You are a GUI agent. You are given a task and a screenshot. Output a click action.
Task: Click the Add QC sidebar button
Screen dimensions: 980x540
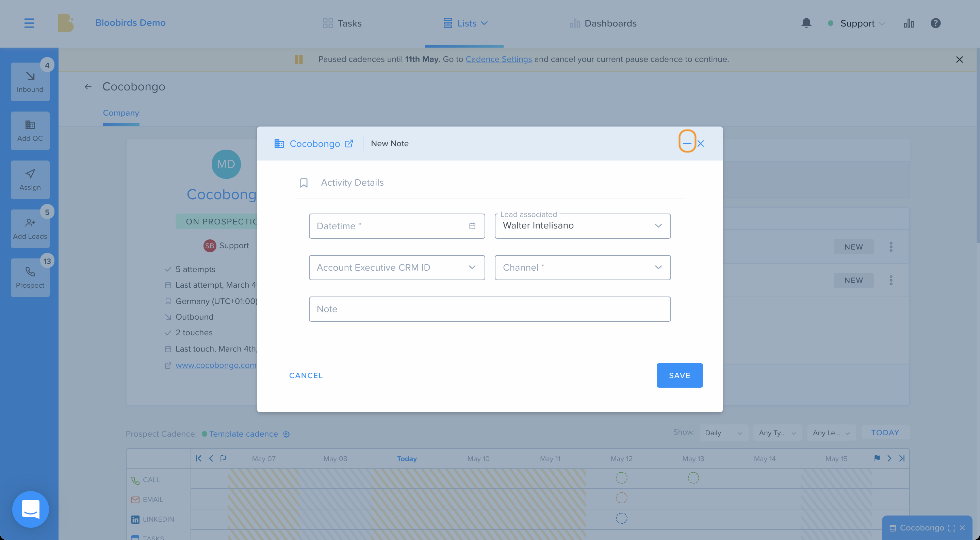point(30,131)
